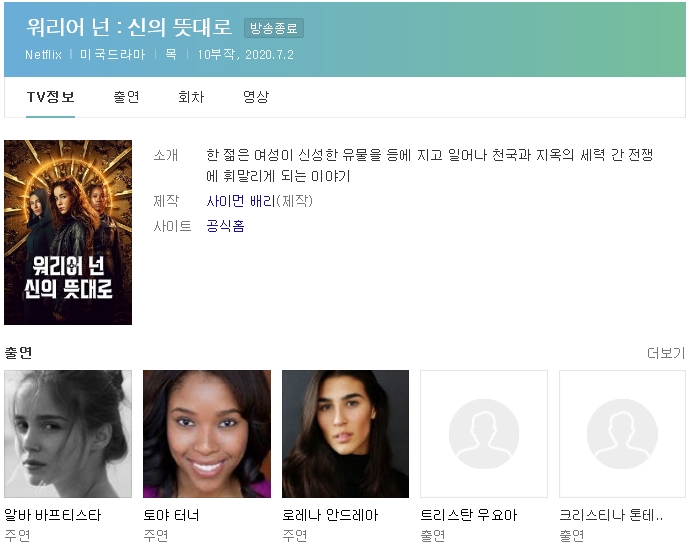Viewport: 691px width, 551px height.
Task: Switch to the 회차 tab
Action: 191,97
